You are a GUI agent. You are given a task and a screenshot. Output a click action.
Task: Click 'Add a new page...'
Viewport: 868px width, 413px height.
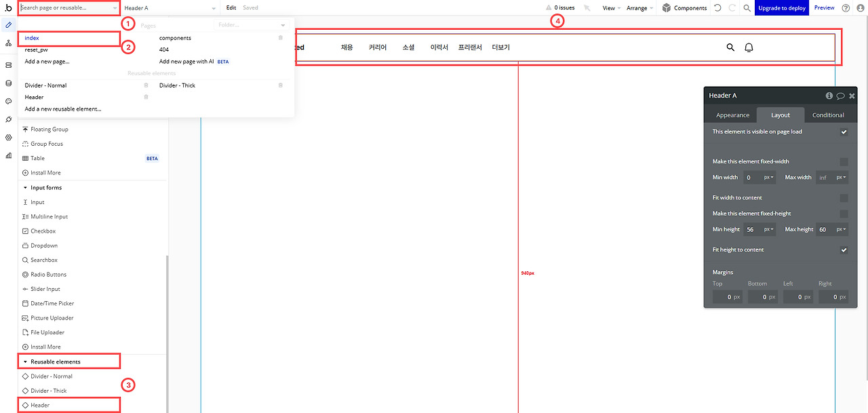[47, 61]
